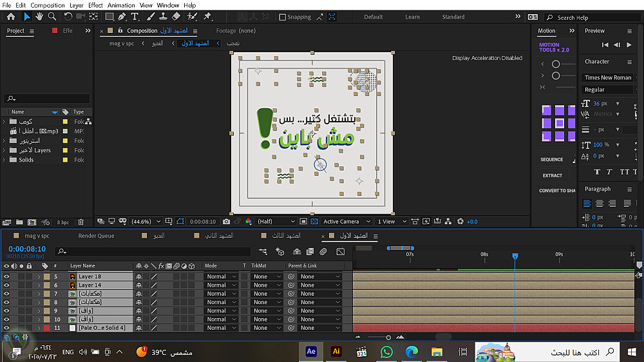Click the SEQUENCE button in Motion panel
This screenshot has height=362, width=644.
pyautogui.click(x=552, y=160)
